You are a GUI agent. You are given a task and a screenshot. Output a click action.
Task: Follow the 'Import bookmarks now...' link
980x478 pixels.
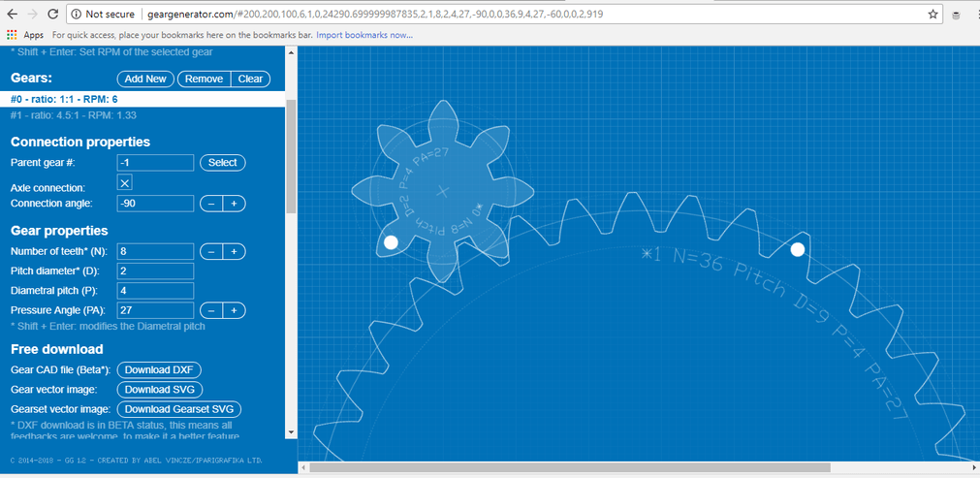coord(364,35)
